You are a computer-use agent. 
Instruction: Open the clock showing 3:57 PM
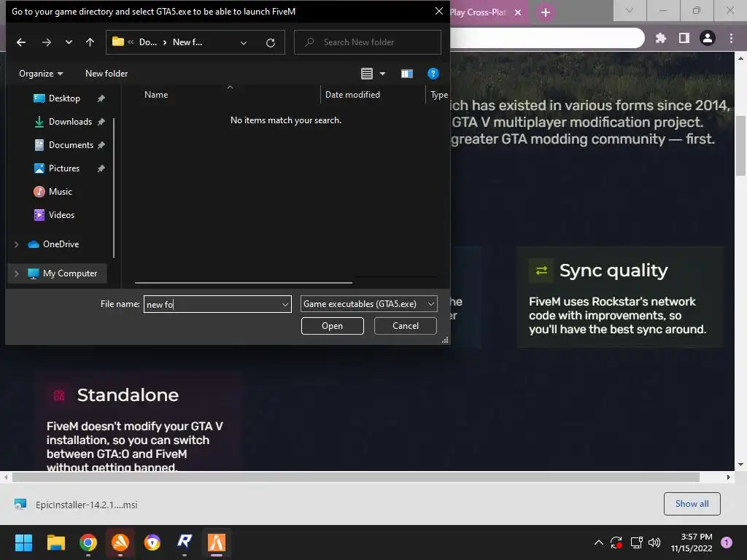coord(692,542)
